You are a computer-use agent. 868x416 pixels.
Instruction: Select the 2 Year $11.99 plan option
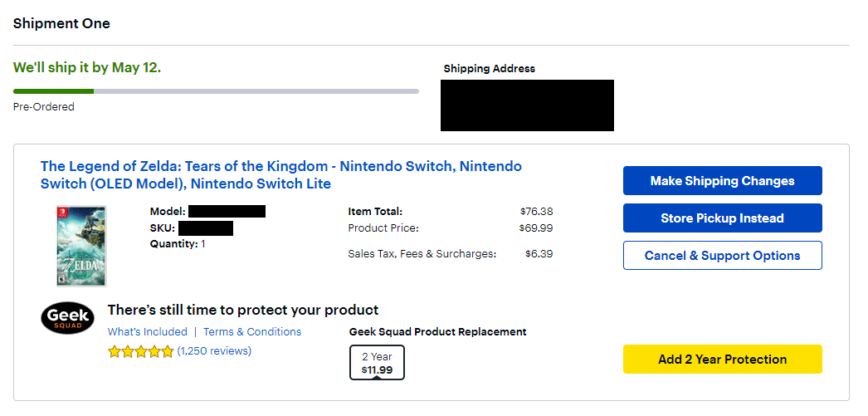tap(377, 362)
